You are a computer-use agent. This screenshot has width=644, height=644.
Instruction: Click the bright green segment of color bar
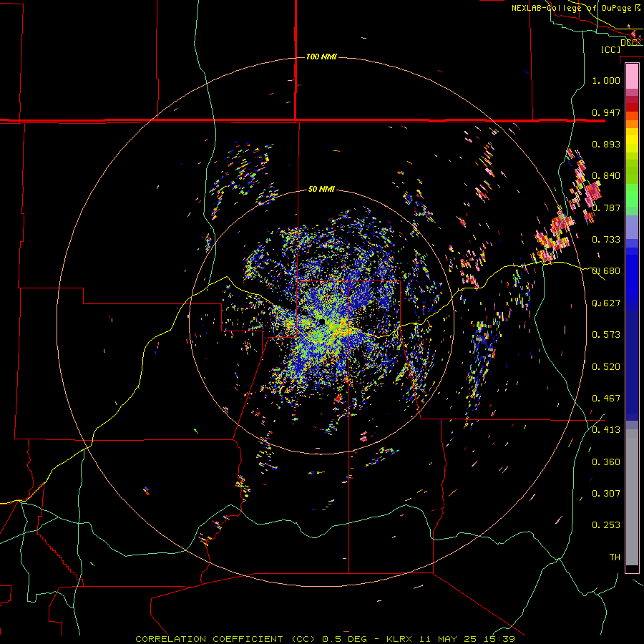(x=632, y=195)
